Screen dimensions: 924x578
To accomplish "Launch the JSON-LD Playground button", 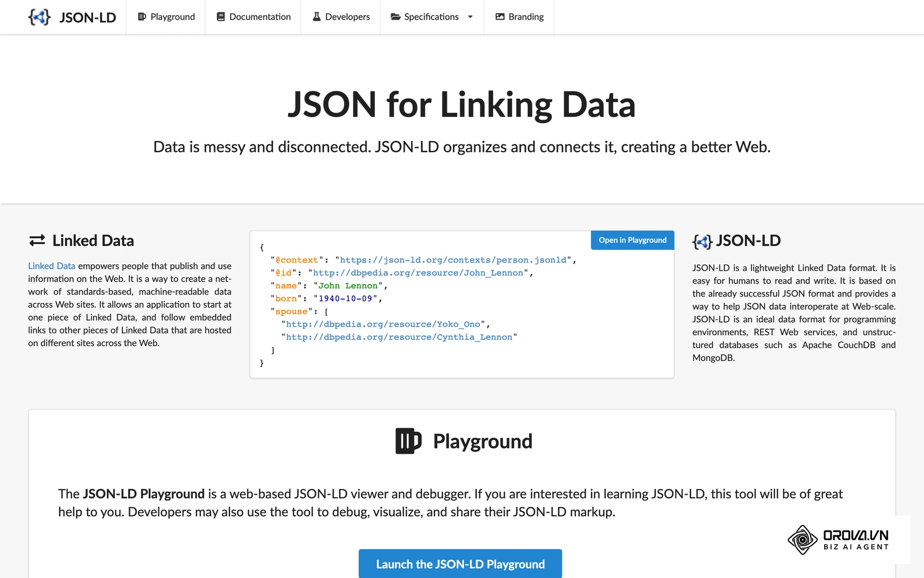I will point(460,564).
